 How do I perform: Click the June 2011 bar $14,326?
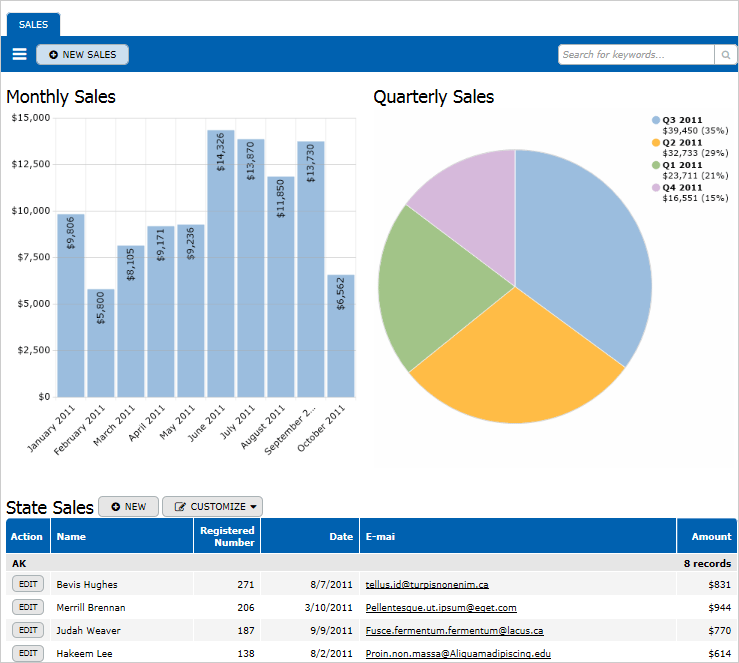[x=221, y=264]
